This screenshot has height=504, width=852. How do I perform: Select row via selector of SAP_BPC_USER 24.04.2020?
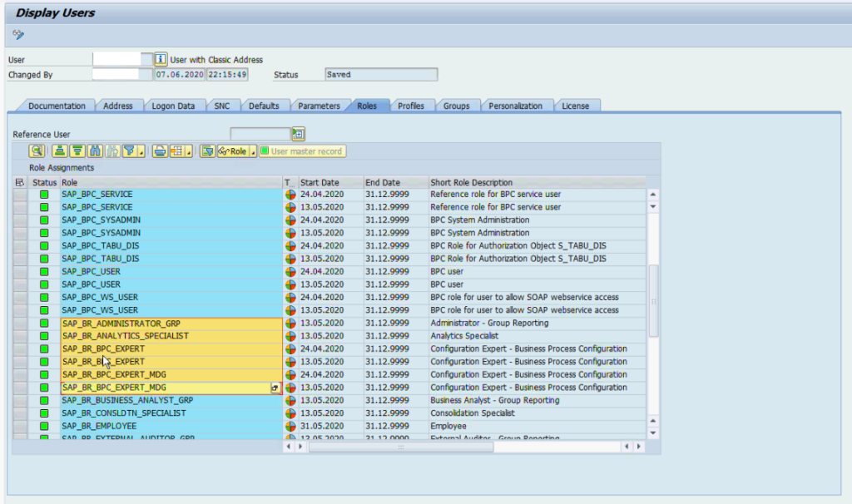point(20,272)
